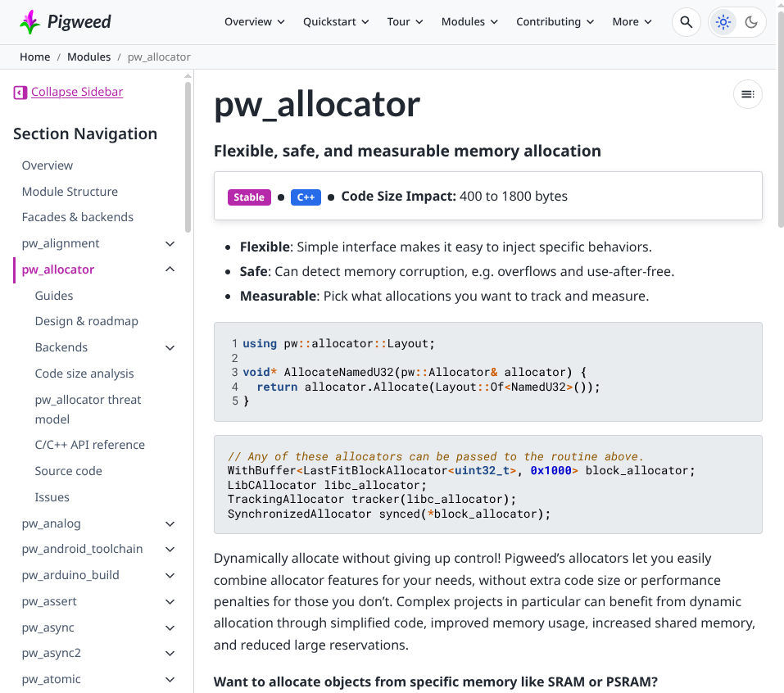Image resolution: width=784 pixels, height=693 pixels.
Task: Expand the pw_analog chevron
Action: click(x=170, y=523)
